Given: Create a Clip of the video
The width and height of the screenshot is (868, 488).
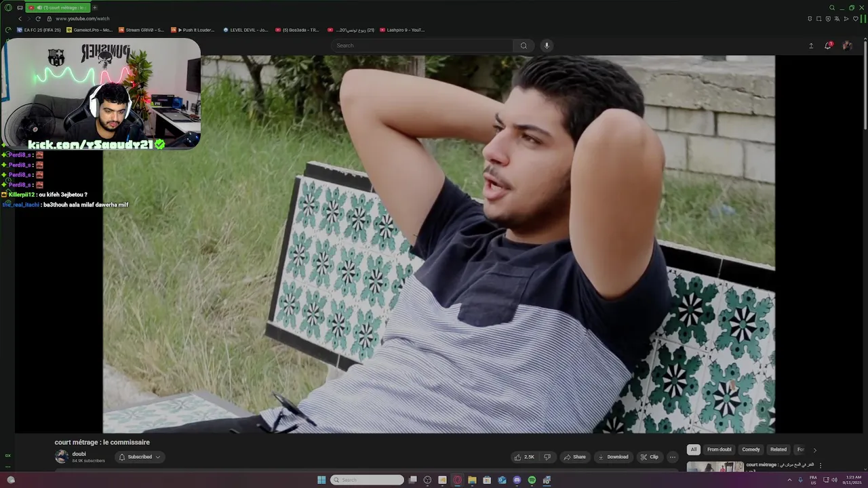Looking at the screenshot, I should pyautogui.click(x=650, y=457).
